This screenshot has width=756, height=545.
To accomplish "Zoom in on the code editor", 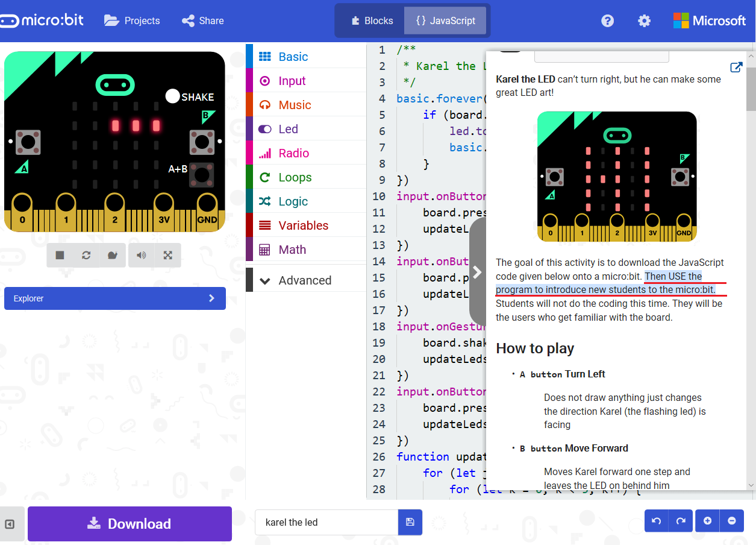I will pos(707,520).
